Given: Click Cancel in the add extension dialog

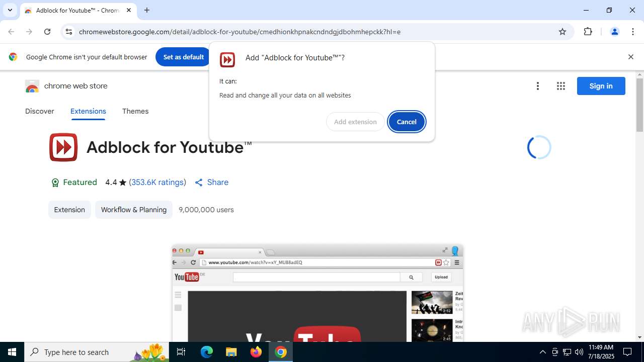Looking at the screenshot, I should coord(407,122).
